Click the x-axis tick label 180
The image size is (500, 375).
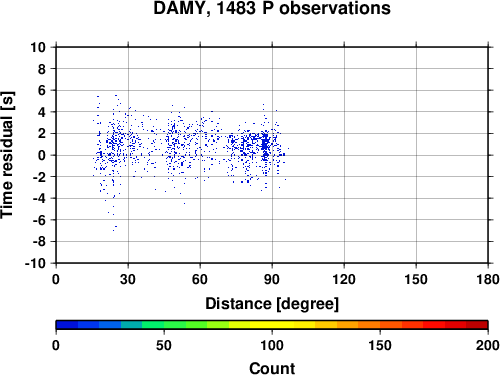coord(488,279)
